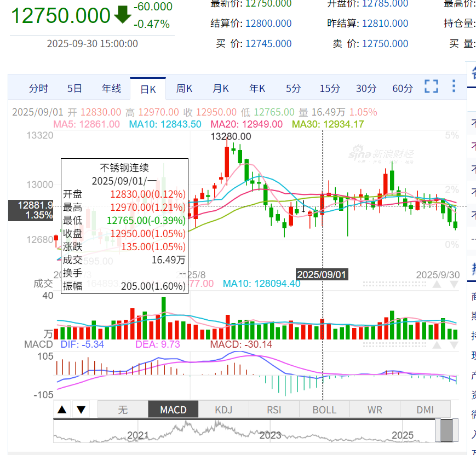Select the 周K tab

pos(184,89)
